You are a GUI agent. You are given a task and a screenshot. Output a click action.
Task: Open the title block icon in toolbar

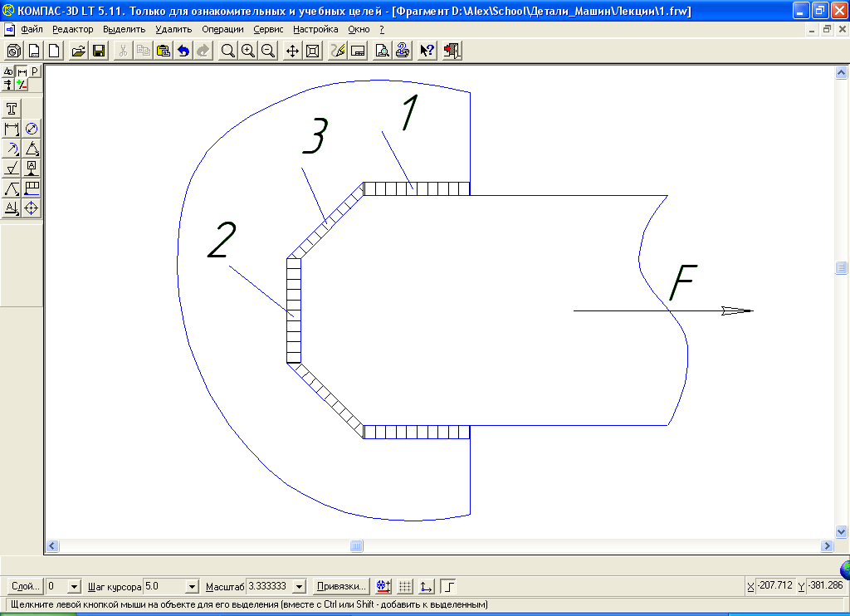(x=358, y=51)
